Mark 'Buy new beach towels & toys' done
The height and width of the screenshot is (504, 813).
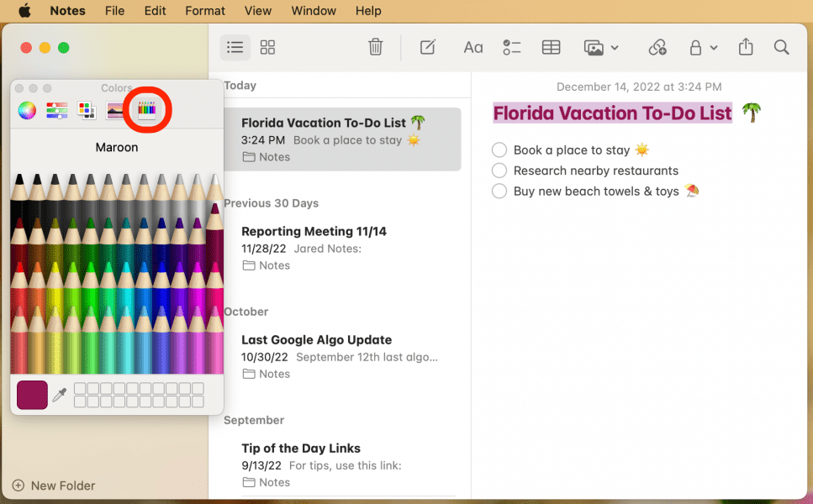pyautogui.click(x=499, y=192)
